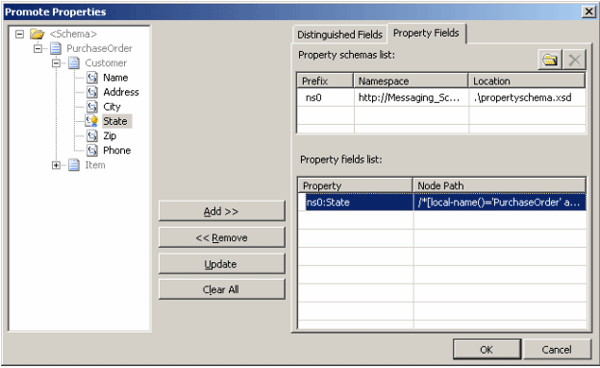Select the Name node label

[x=116, y=78]
